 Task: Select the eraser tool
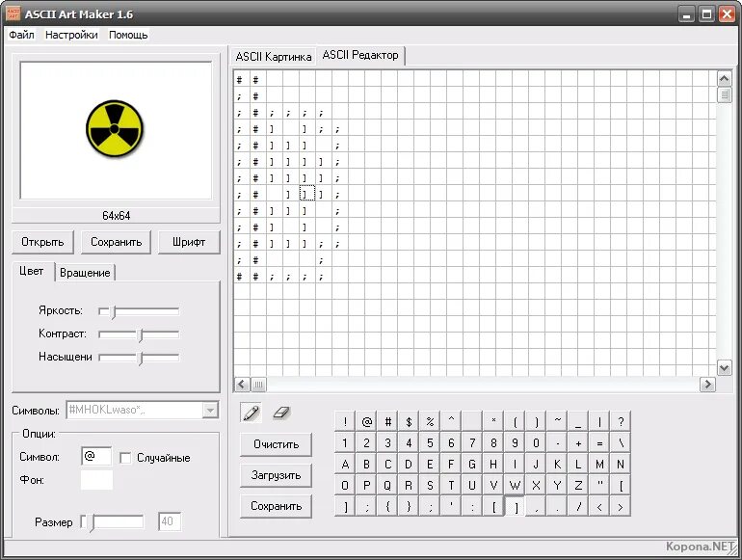pyautogui.click(x=281, y=413)
